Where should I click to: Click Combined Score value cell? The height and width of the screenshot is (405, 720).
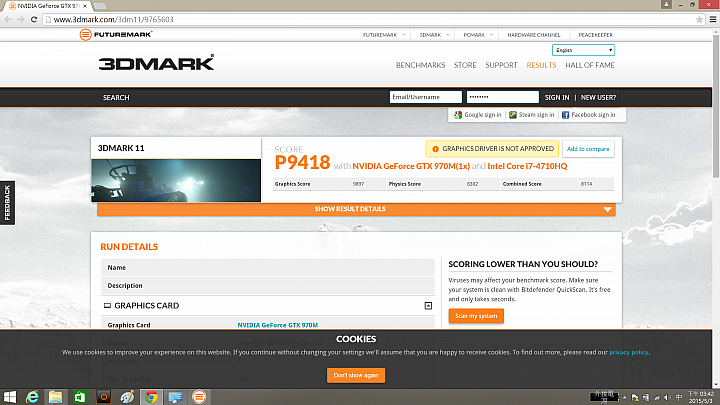click(x=586, y=184)
